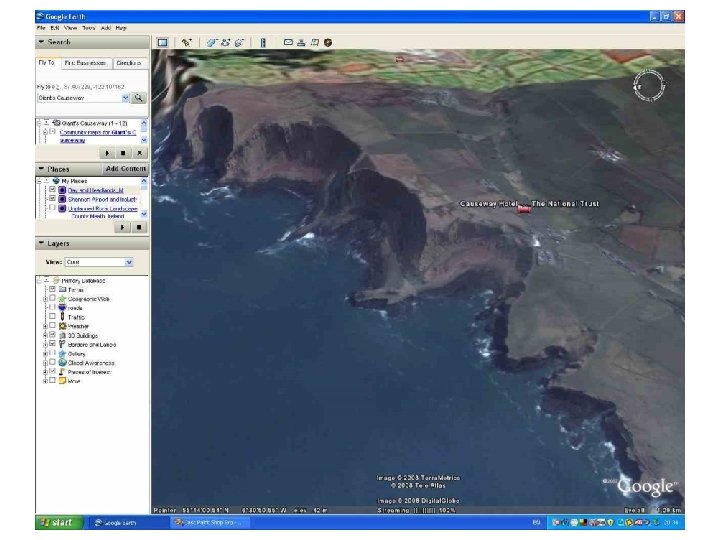
Task: Disable the 3D Buildings layer checkbox
Action: tap(52, 335)
